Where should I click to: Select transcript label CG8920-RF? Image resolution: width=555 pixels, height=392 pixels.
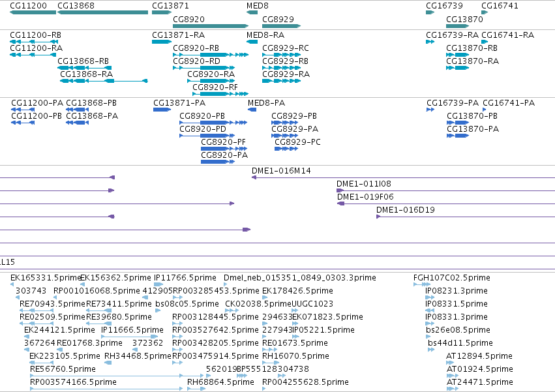pyautogui.click(x=215, y=87)
